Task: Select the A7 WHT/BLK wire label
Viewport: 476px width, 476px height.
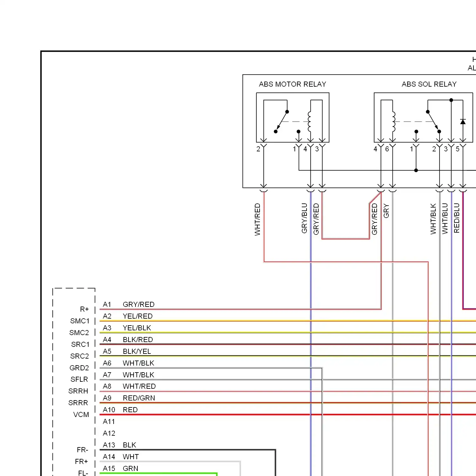Action: coord(129,375)
